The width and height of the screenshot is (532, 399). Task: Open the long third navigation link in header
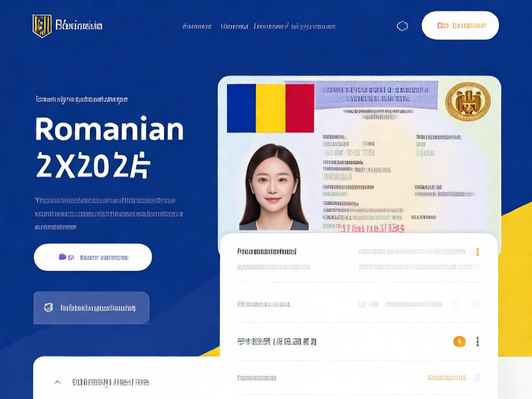(295, 26)
